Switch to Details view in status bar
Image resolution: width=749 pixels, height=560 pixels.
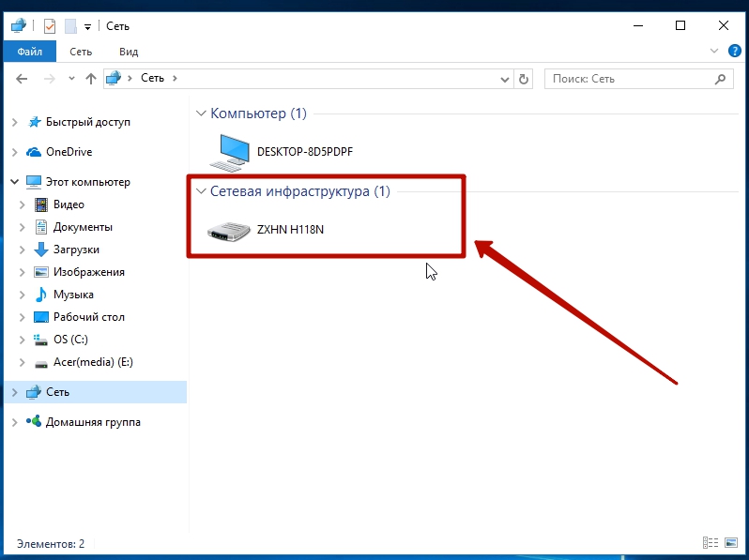tap(711, 543)
